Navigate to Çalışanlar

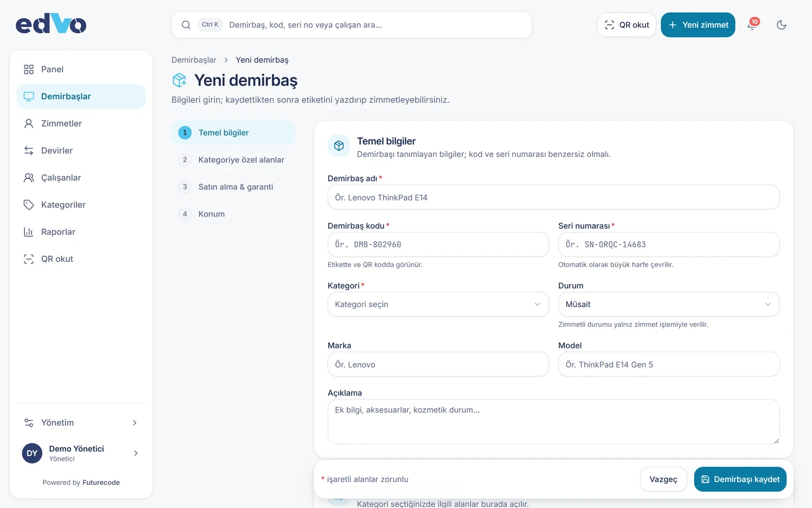pos(81,178)
